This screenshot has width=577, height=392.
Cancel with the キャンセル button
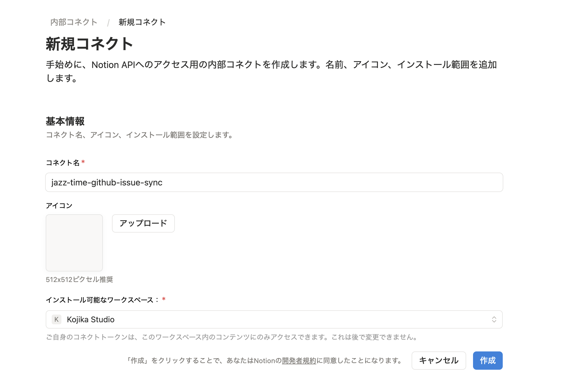439,361
